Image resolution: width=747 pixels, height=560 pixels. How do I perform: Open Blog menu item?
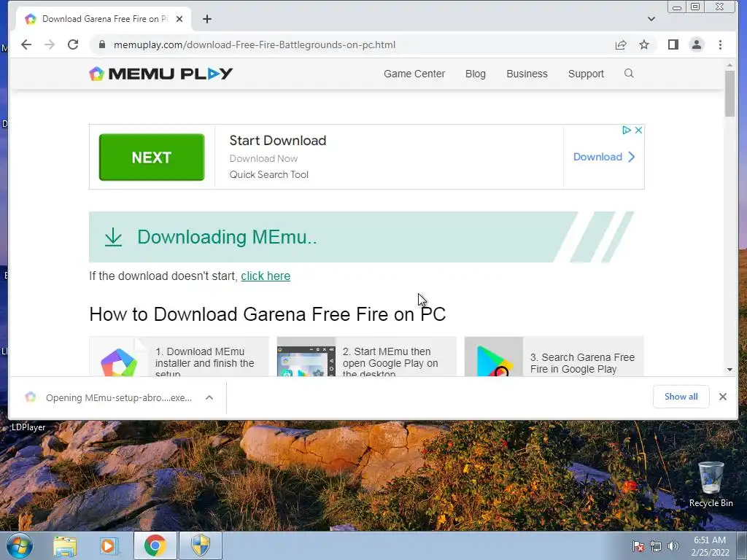pos(476,74)
